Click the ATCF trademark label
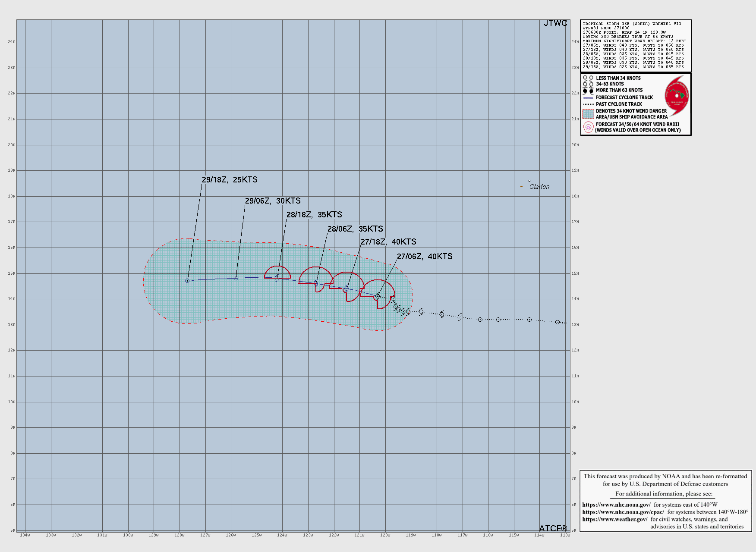 (553, 528)
